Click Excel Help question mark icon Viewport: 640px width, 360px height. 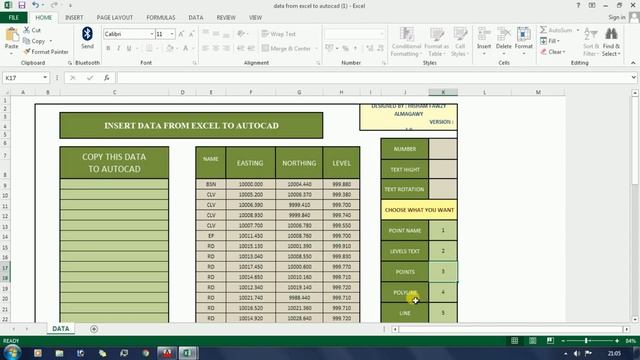click(x=578, y=5)
